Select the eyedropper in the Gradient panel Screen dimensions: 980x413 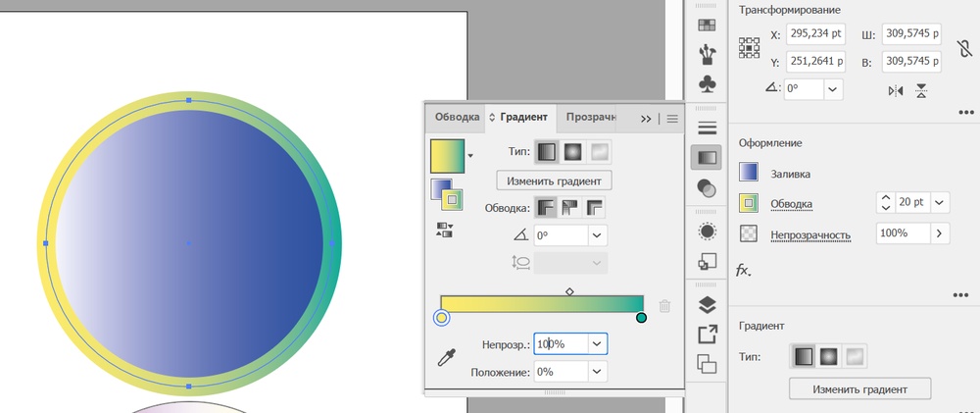coord(446,357)
